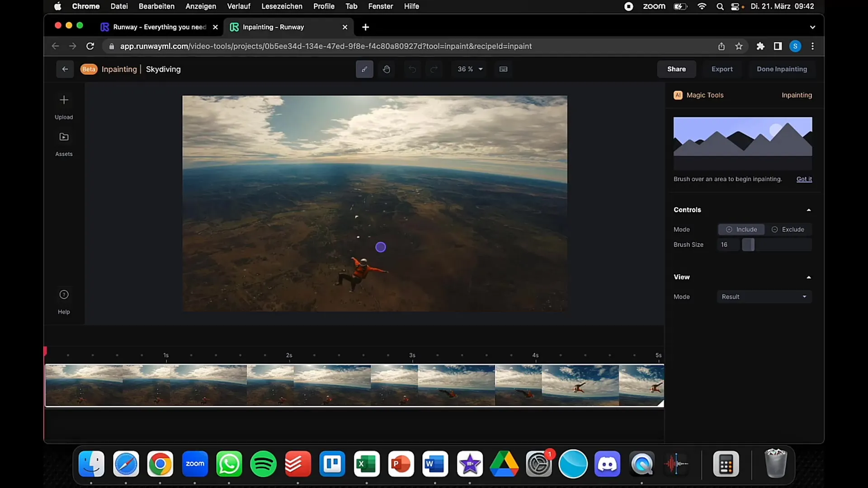Toggle the View section expander
Image resolution: width=868 pixels, height=488 pixels.
[x=808, y=277]
